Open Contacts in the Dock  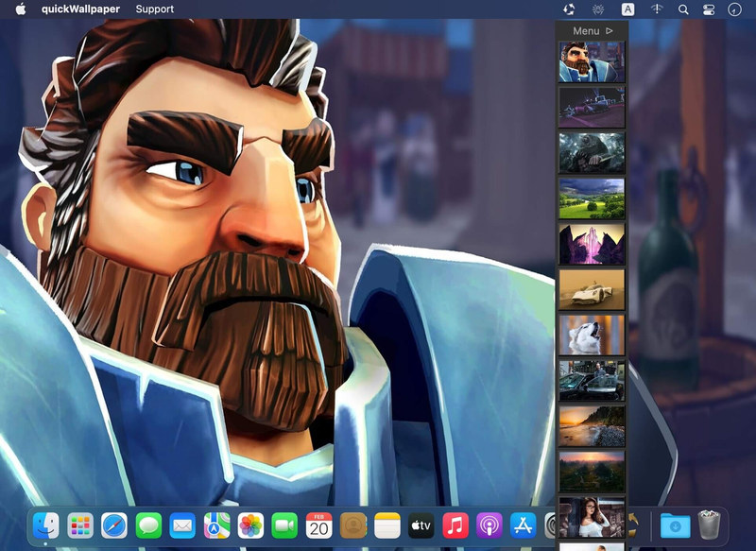[353, 525]
